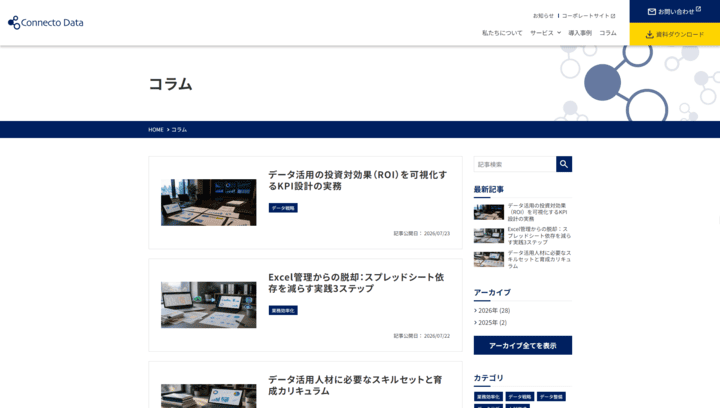Image resolution: width=720 pixels, height=408 pixels.
Task: Click the 記事公開日: 2026/07/23 date text
Action: 422,234
